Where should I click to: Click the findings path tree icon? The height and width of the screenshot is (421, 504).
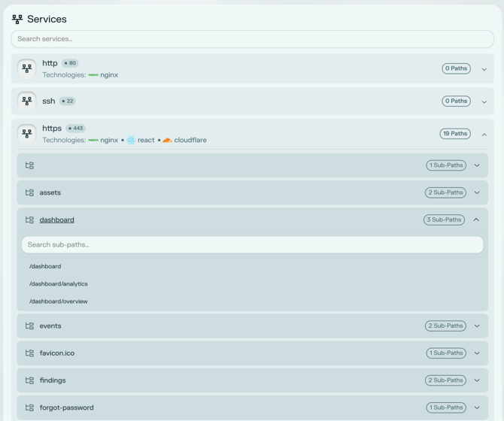point(29,380)
